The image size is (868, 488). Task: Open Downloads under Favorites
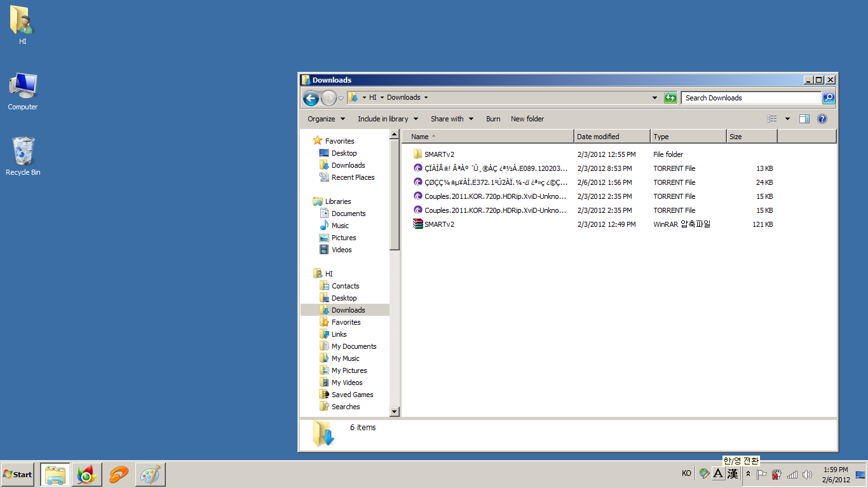(348, 165)
